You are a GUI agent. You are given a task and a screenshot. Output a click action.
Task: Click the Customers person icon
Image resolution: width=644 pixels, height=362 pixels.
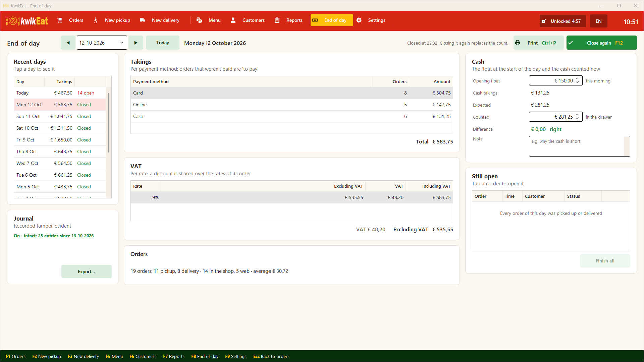click(x=233, y=20)
